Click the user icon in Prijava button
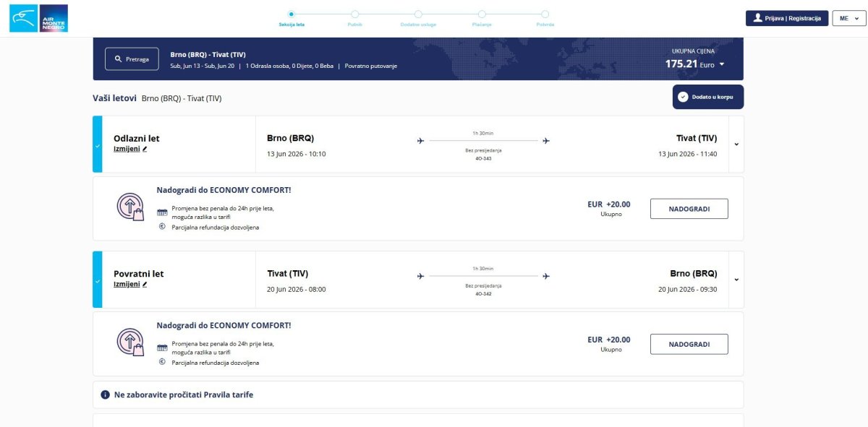 (x=757, y=18)
